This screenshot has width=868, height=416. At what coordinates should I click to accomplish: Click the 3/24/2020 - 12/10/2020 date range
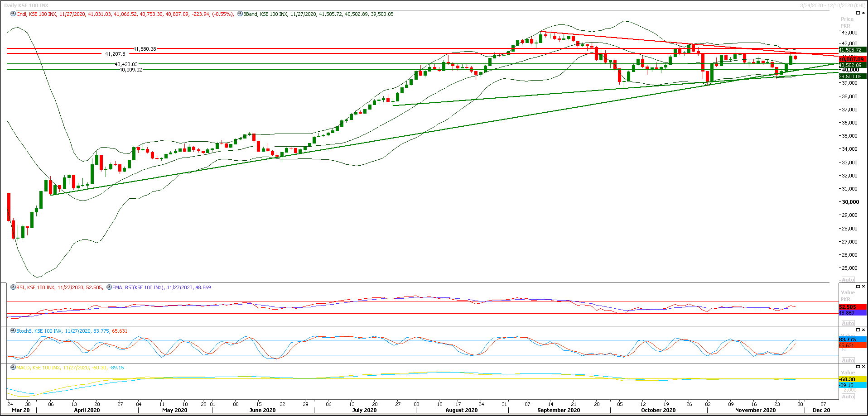833,5
